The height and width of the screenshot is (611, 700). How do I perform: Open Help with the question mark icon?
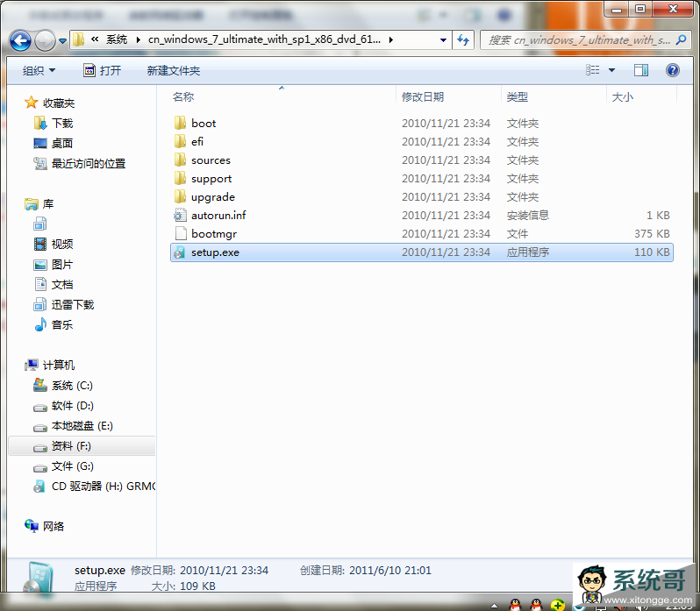pos(672,70)
